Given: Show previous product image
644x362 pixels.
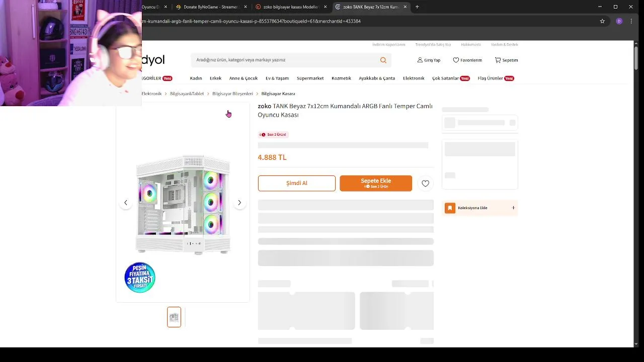Looking at the screenshot, I should pos(126,203).
